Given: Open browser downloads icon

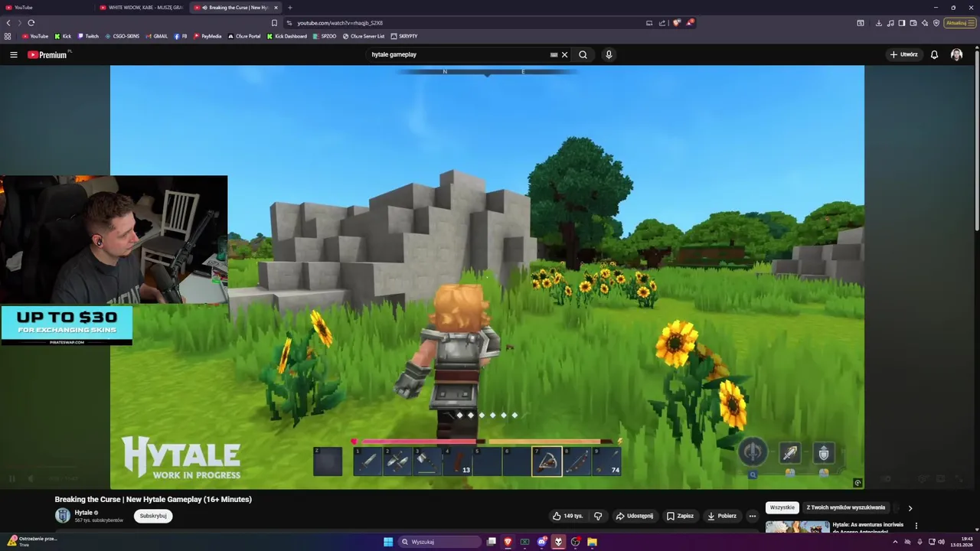Looking at the screenshot, I should 878,23.
